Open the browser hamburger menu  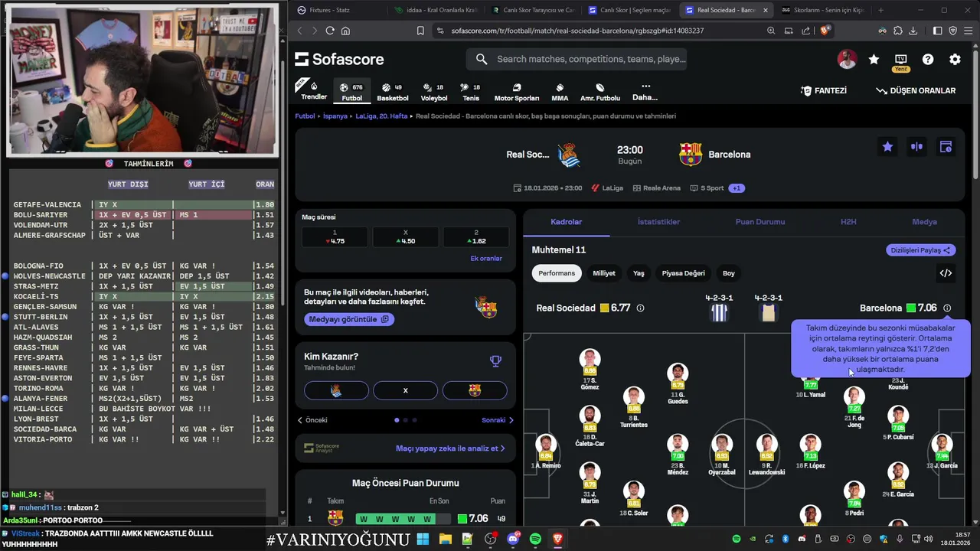[969, 31]
